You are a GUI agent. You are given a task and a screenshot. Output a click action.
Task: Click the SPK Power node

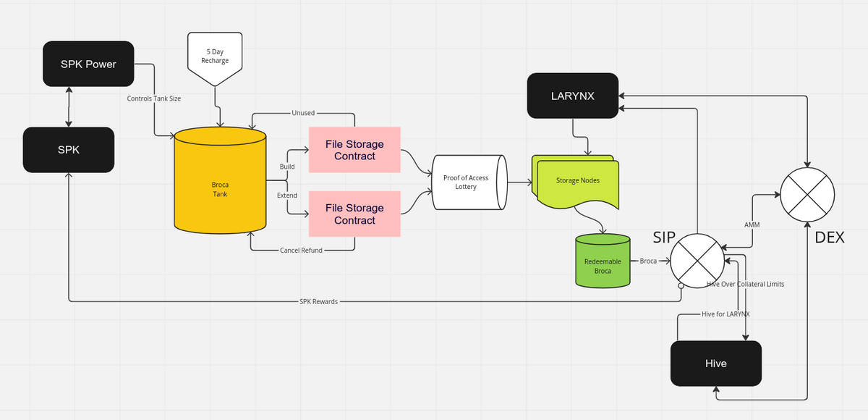pyautogui.click(x=88, y=64)
